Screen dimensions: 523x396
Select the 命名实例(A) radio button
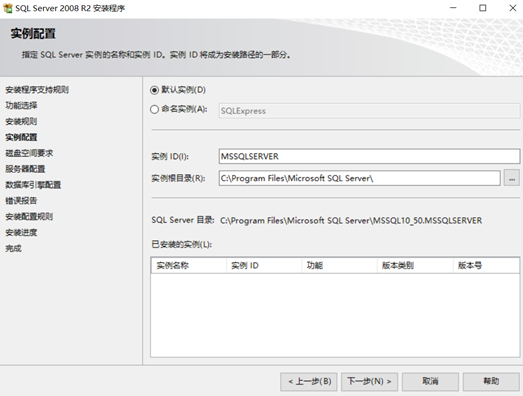[x=154, y=109]
